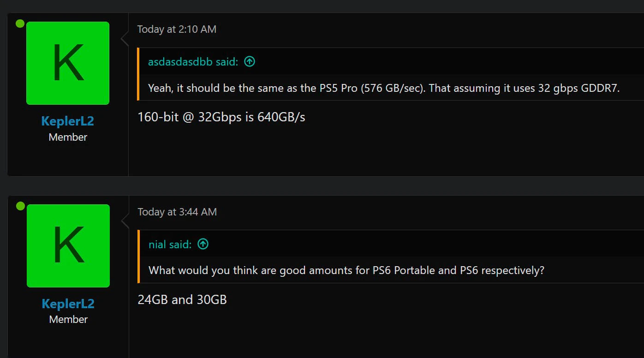Open the KeplerL2 username link in the second post
Viewport: 644px width, 358px height.
[x=68, y=304]
